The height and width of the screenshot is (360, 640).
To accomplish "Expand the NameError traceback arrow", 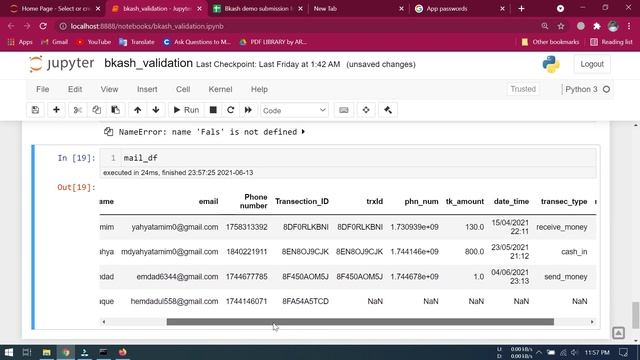I will coord(303,132).
